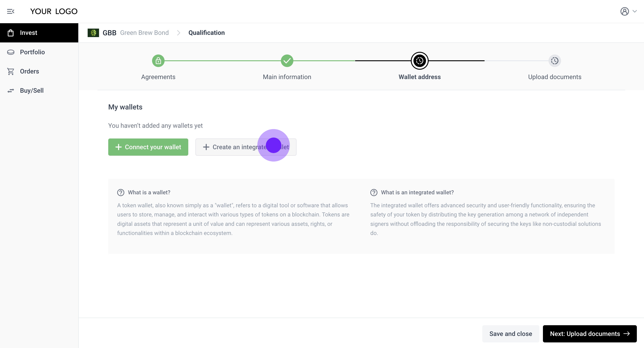Click the Green Brew Bond breadcrumb link
The image size is (644, 348).
click(x=144, y=33)
